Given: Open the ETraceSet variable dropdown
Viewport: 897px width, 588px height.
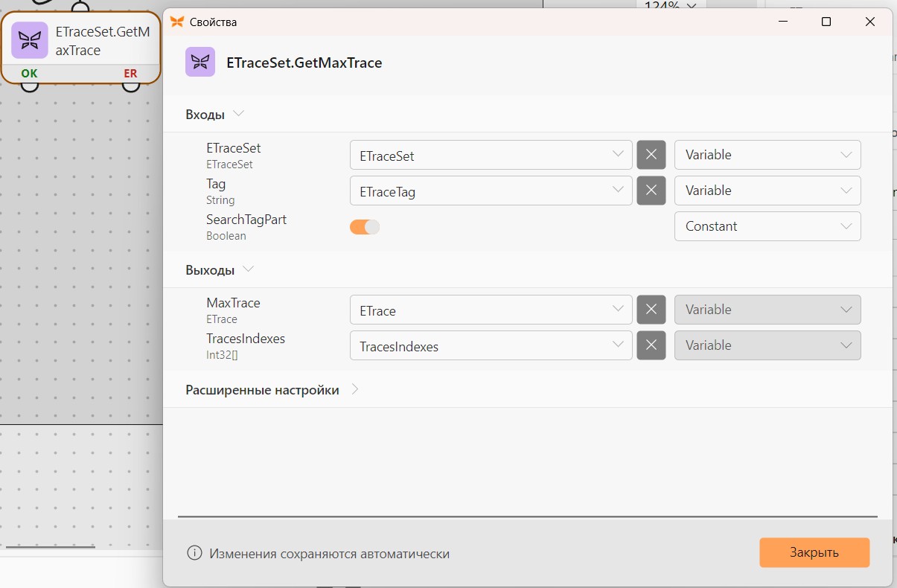Looking at the screenshot, I should pyautogui.click(x=491, y=155).
